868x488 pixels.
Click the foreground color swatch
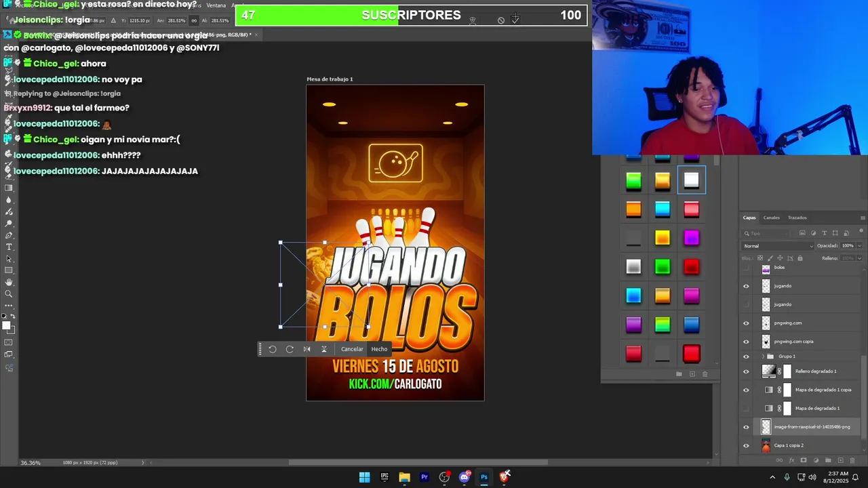tap(6, 326)
